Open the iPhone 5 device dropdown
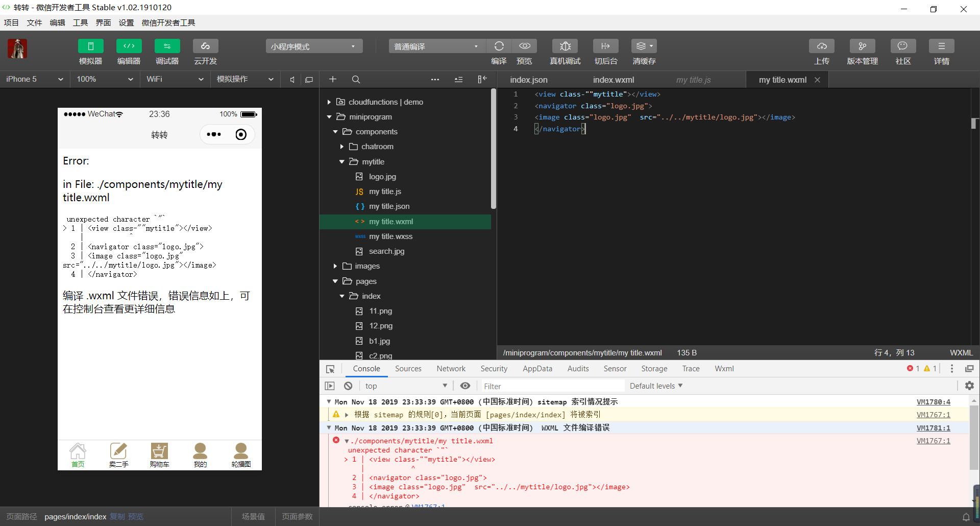The height and width of the screenshot is (526, 980). (x=34, y=79)
